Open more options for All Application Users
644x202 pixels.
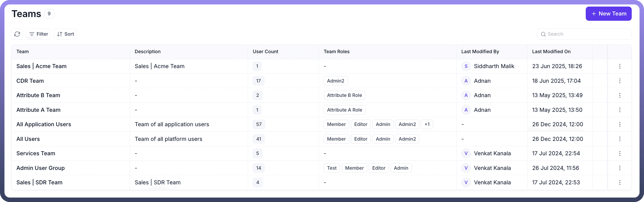point(619,124)
